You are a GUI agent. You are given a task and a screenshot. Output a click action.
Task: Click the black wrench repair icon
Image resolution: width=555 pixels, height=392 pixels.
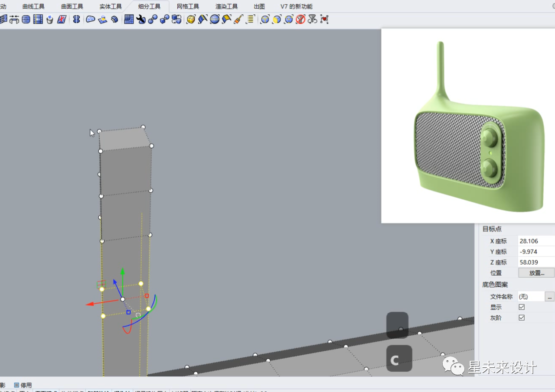pyautogui.click(x=140, y=19)
